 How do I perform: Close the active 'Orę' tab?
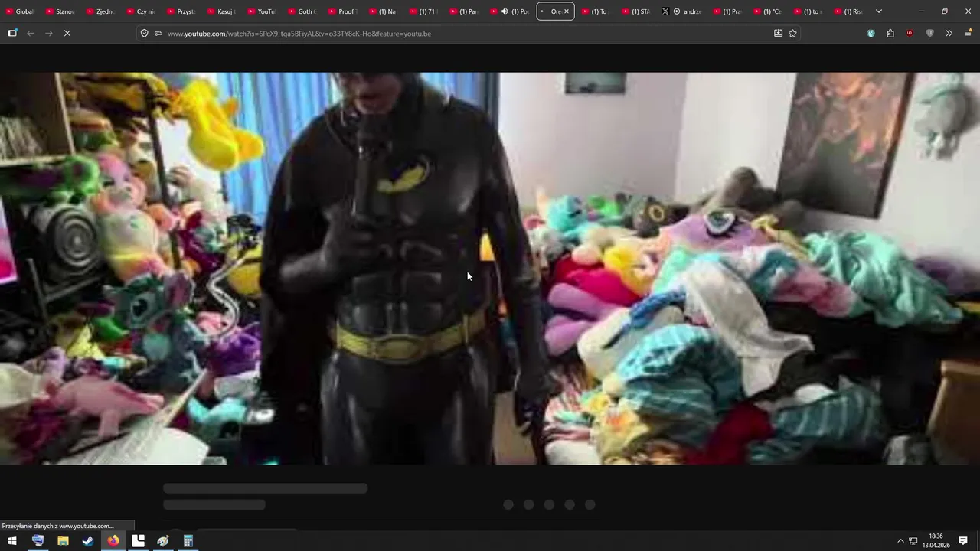[x=567, y=11]
